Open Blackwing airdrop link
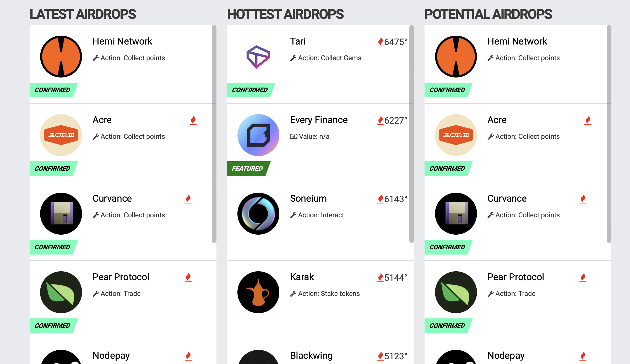The image size is (630, 364). 311,356
